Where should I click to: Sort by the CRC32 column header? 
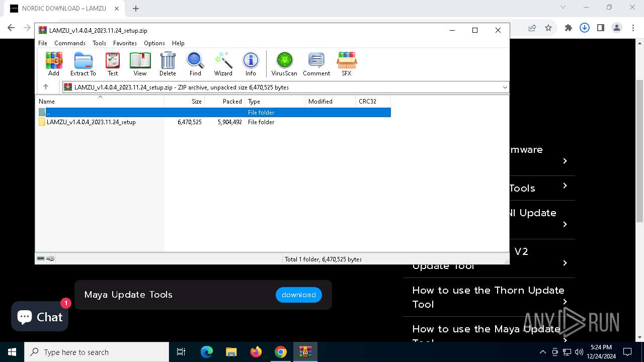pos(373,102)
